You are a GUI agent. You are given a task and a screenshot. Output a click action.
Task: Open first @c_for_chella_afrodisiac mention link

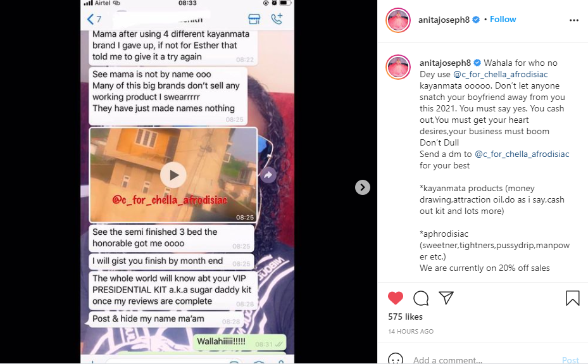coord(500,74)
